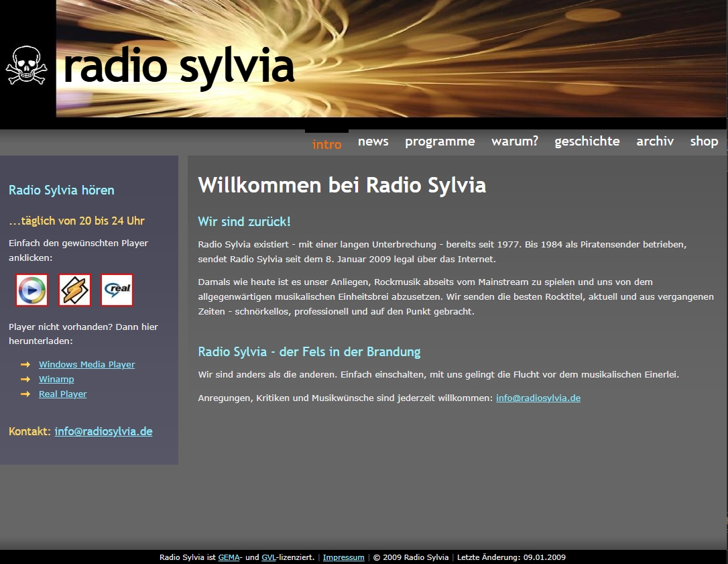
Task: Open the intro navigation tab
Action: point(326,144)
